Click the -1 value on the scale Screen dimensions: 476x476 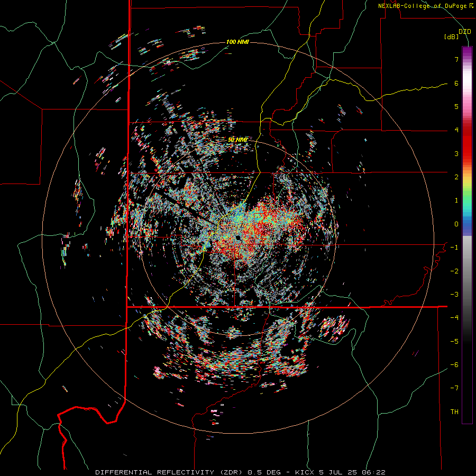tap(454, 248)
